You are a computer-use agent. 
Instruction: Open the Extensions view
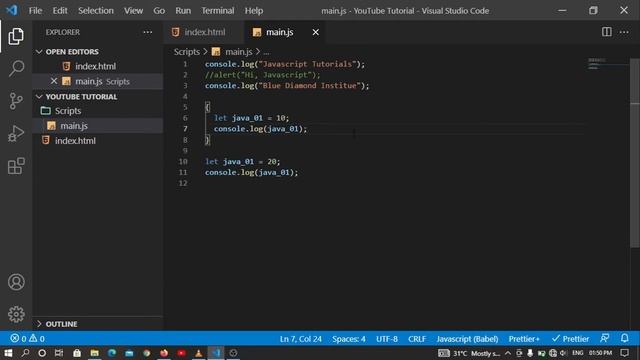coord(16,166)
